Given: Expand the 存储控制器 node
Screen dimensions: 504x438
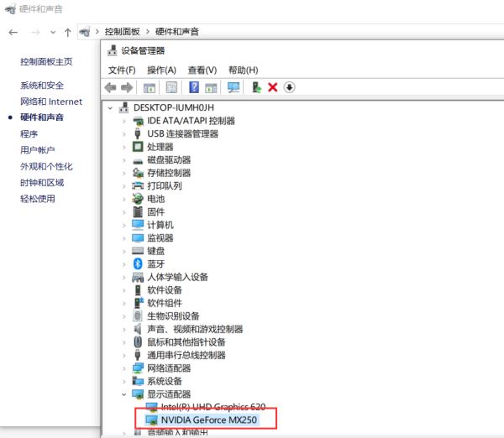Looking at the screenshot, I should (124, 173).
